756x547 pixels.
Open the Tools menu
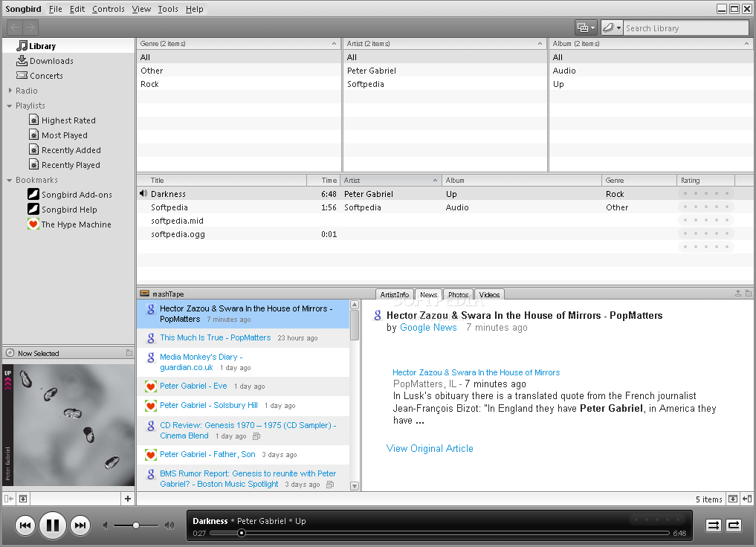pyautogui.click(x=168, y=9)
